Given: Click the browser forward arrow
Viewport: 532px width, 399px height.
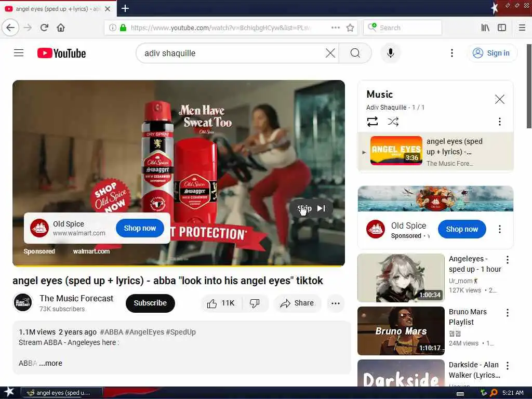Looking at the screenshot, I should (28, 28).
